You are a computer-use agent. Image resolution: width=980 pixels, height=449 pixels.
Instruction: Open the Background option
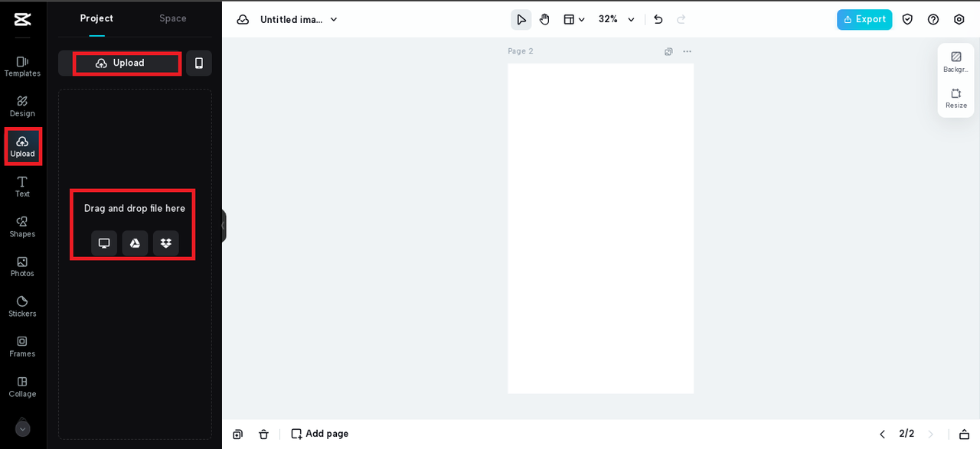tap(955, 62)
